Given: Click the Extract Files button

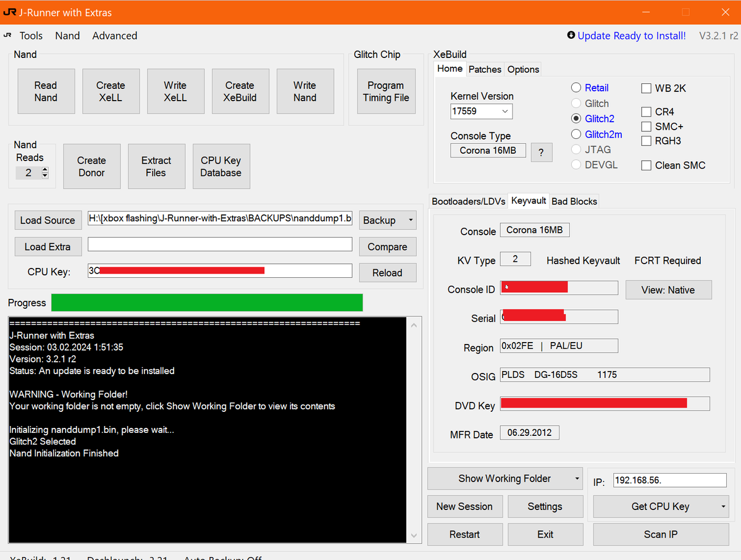Looking at the screenshot, I should coord(156,166).
